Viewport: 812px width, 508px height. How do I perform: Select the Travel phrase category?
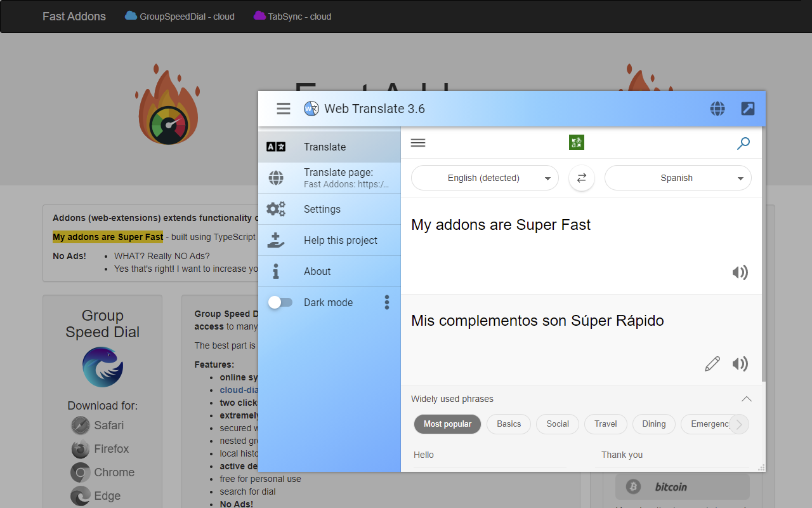(605, 424)
